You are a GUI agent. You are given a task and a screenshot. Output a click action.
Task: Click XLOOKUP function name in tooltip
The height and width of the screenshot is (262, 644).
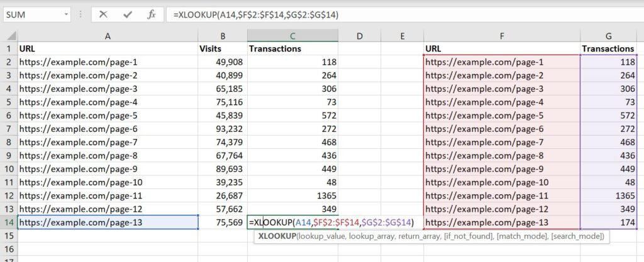[277, 237]
